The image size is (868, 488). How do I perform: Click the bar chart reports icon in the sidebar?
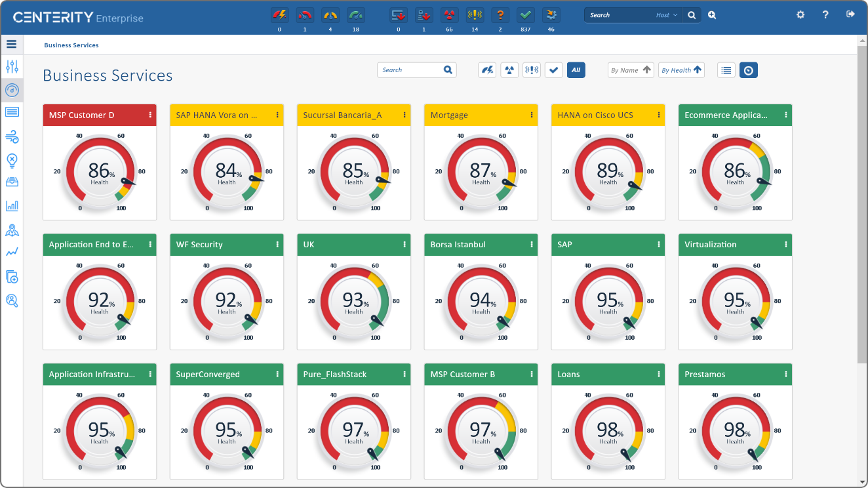point(12,205)
